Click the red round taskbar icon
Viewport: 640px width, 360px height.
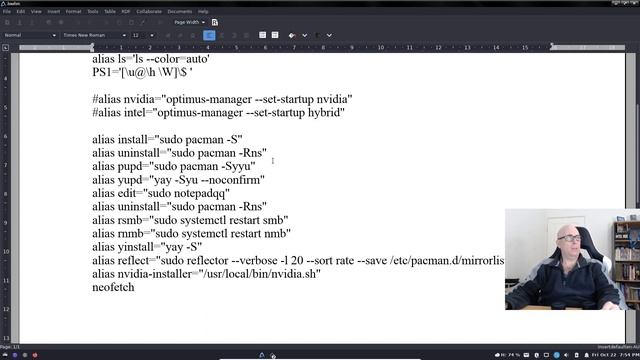pos(35,355)
